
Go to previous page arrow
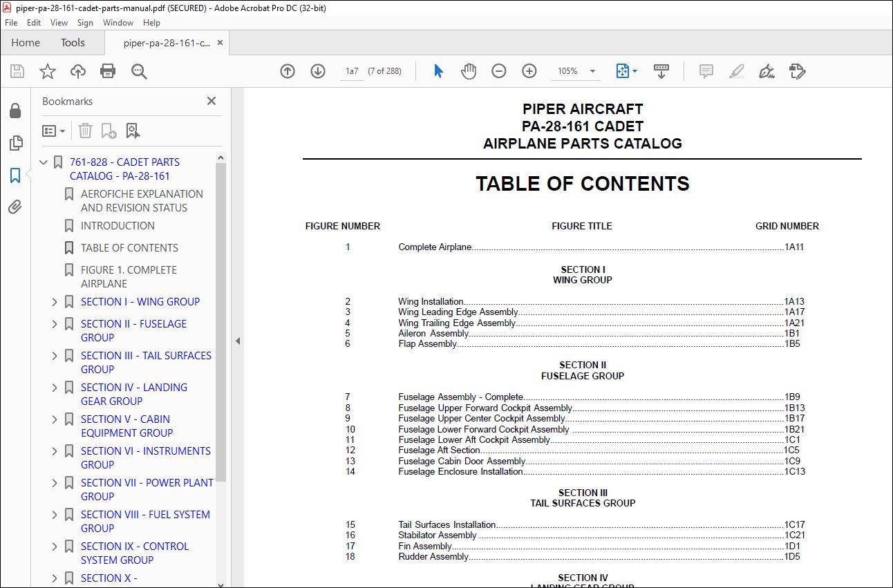coord(288,71)
